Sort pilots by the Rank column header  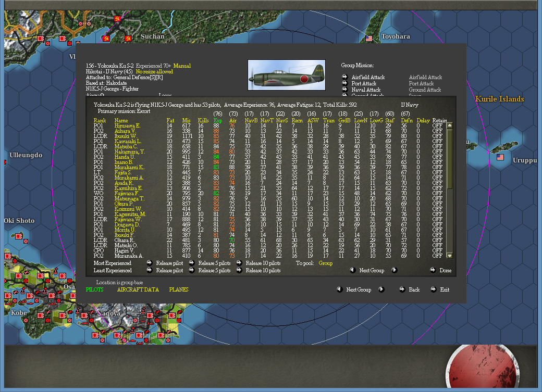pos(100,120)
